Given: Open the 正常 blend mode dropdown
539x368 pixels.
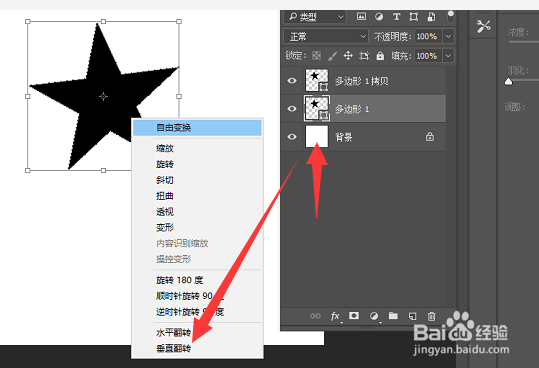Looking at the screenshot, I should click(x=326, y=36).
